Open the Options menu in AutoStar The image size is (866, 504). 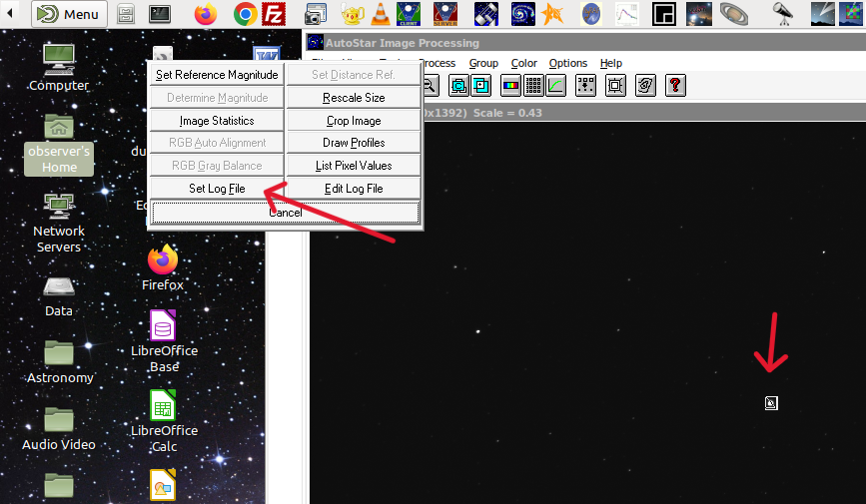568,63
